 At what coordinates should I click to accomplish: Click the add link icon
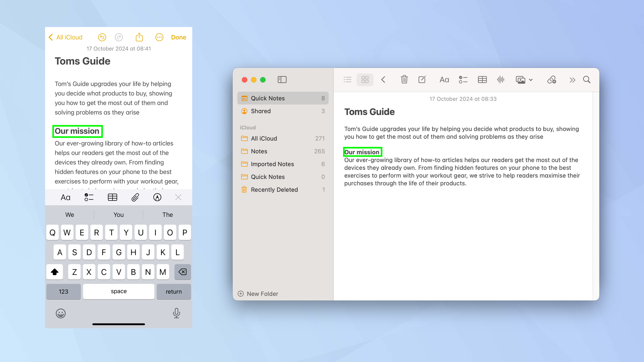(552, 80)
